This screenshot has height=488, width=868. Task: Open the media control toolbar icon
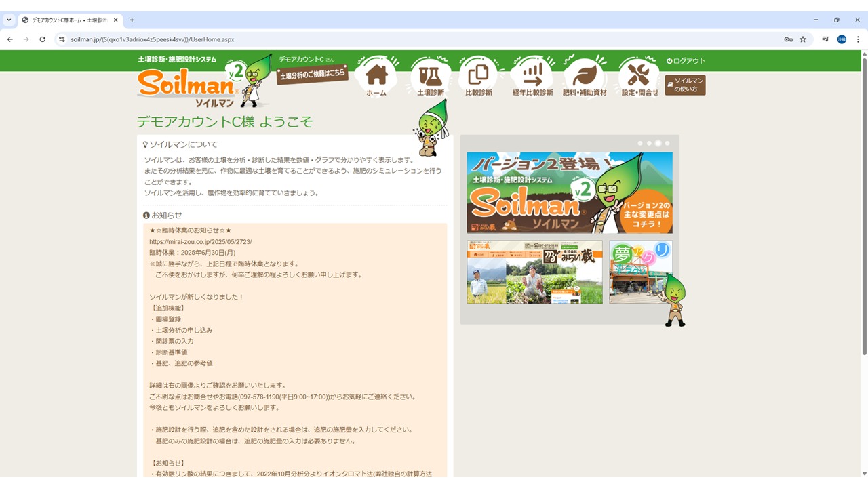825,39
